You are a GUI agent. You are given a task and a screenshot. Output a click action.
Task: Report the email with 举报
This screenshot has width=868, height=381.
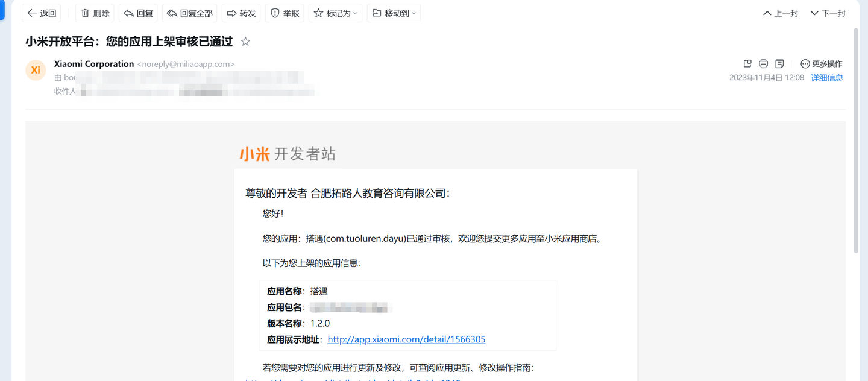tap(285, 13)
